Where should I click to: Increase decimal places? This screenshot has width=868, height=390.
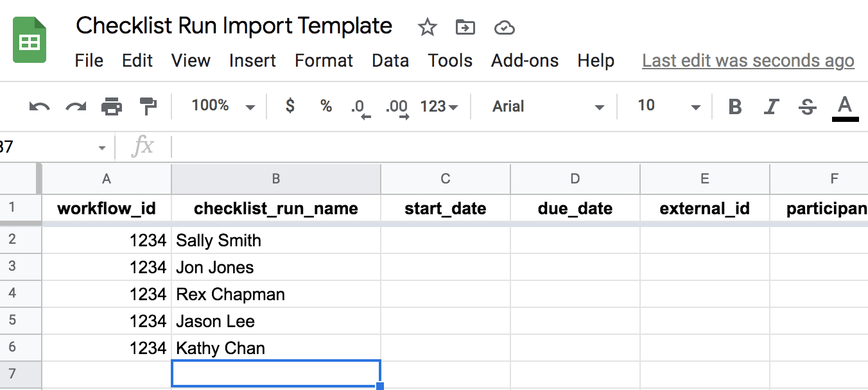[397, 108]
